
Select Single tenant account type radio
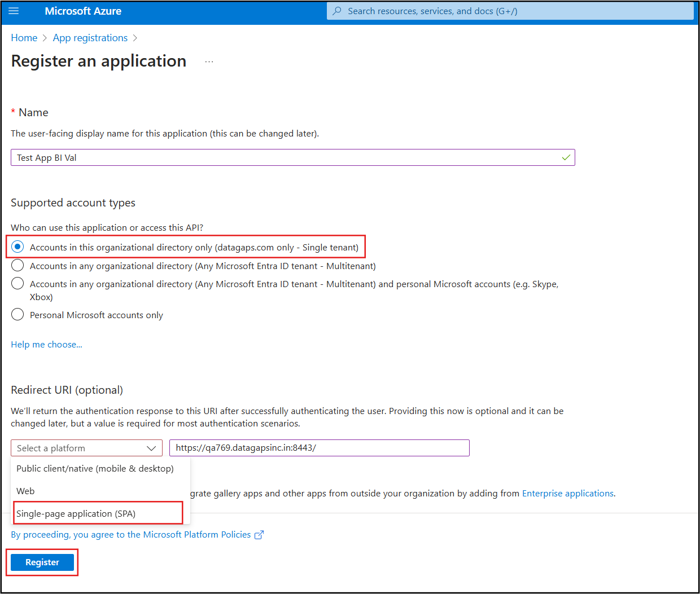(18, 247)
